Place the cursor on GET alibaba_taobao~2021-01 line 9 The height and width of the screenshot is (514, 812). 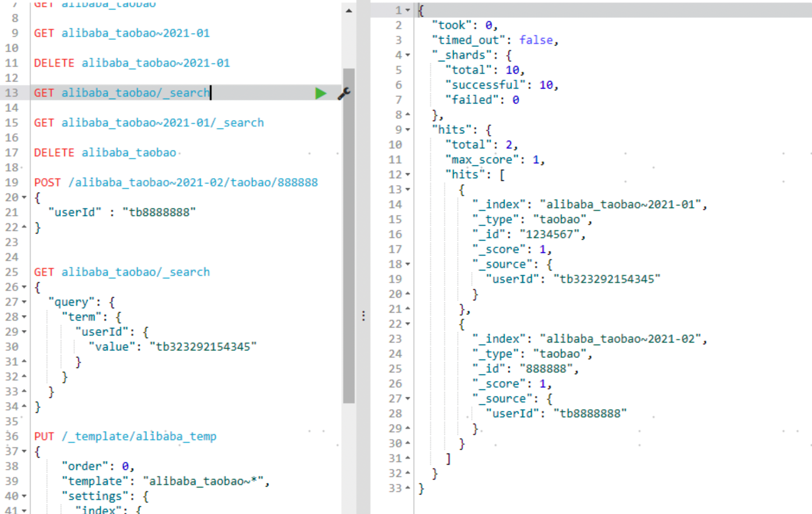122,33
